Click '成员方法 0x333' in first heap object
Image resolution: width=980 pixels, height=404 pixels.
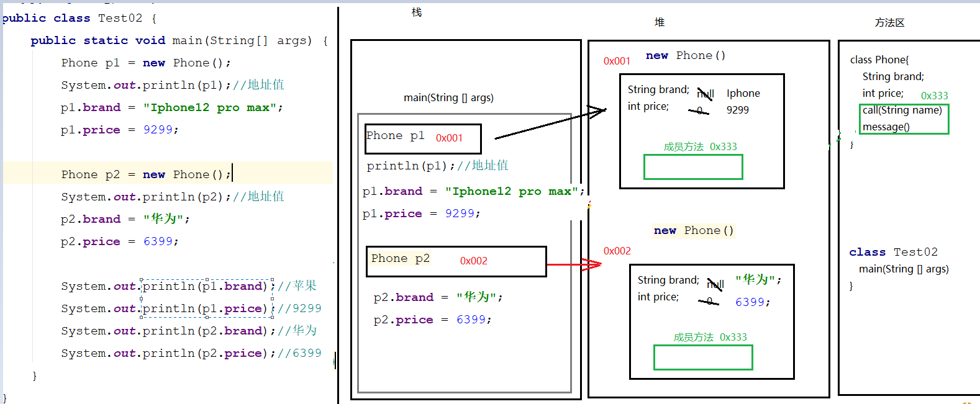point(701,146)
